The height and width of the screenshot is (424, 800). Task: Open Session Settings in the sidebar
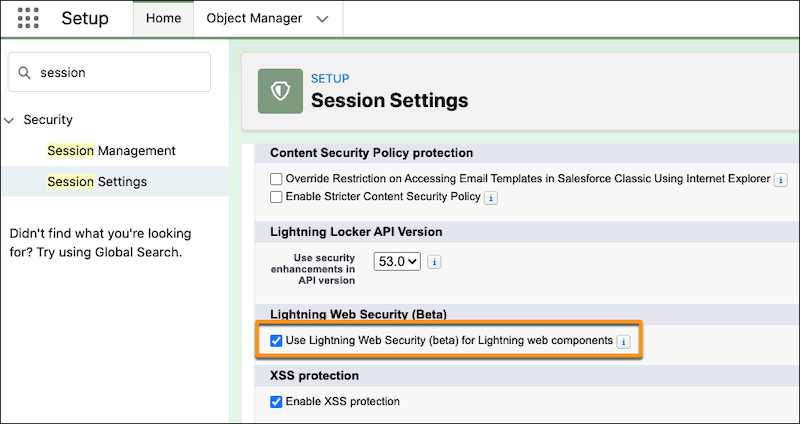coord(97,182)
